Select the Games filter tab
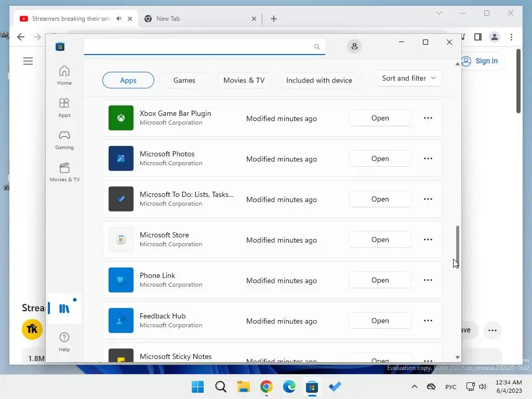 tap(184, 81)
